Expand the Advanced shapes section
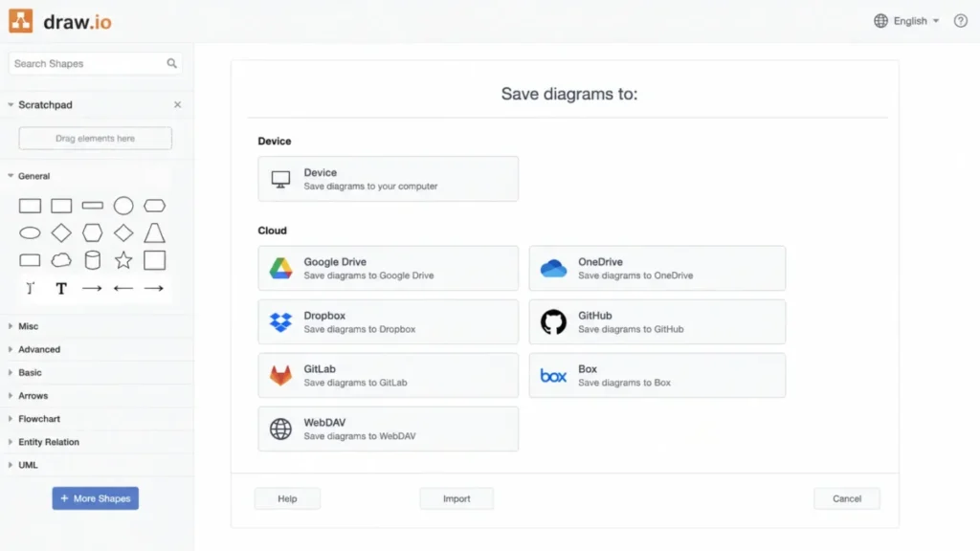 (x=11, y=349)
